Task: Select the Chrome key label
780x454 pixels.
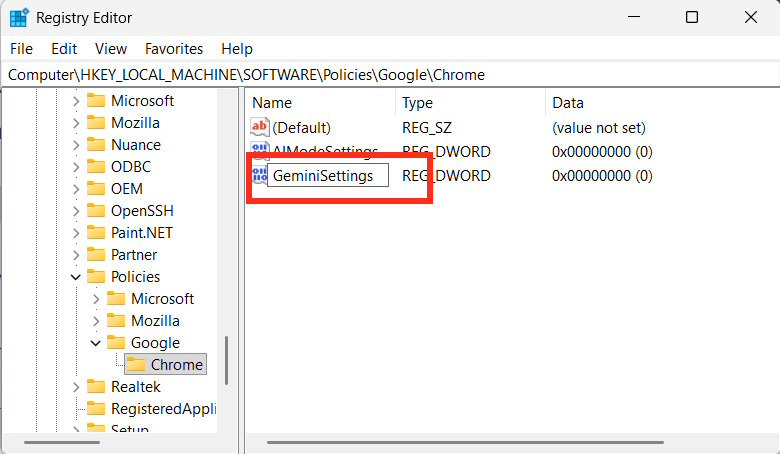Action: pos(177,364)
